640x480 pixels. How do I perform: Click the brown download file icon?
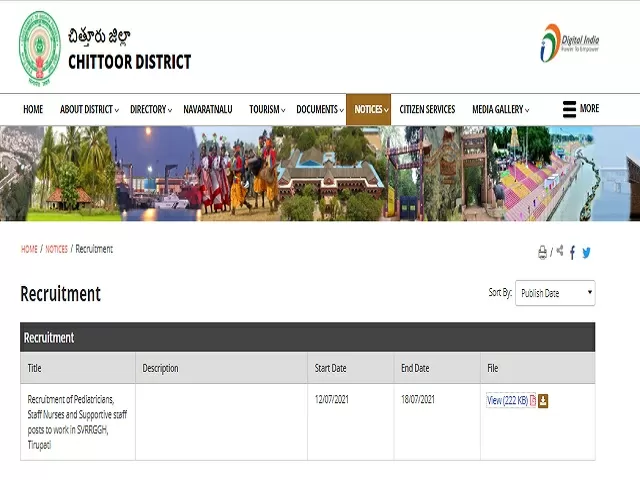click(544, 401)
